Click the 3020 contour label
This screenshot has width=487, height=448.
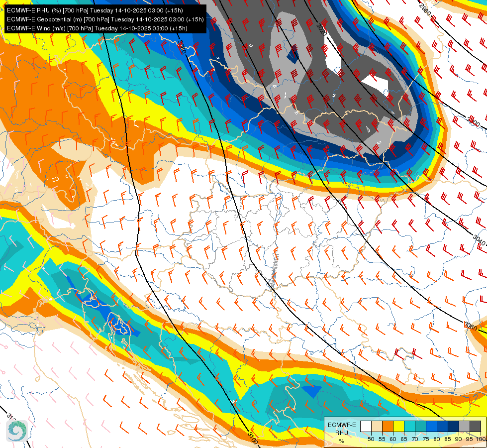pos(321,29)
